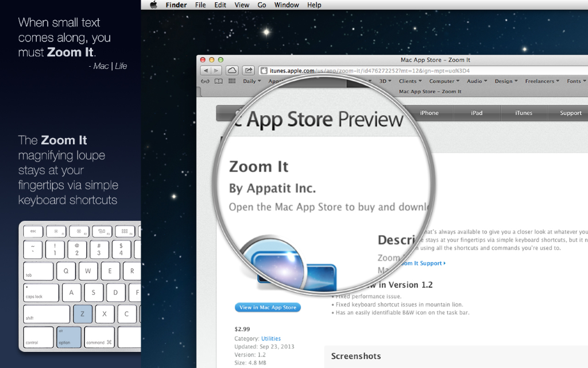Go back with Safari's back arrow
The height and width of the screenshot is (368, 588).
tap(206, 70)
